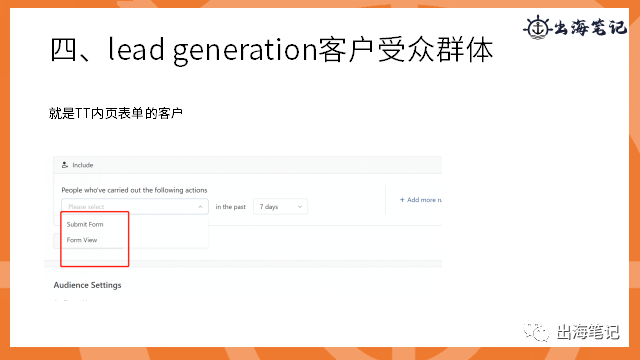Click the empty area inside red highlight box

pos(95,256)
